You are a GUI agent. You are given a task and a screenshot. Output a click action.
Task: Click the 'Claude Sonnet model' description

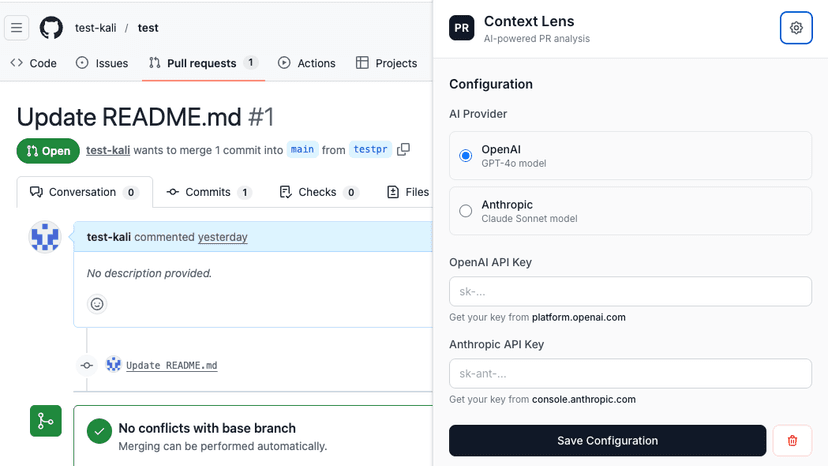pos(529,219)
